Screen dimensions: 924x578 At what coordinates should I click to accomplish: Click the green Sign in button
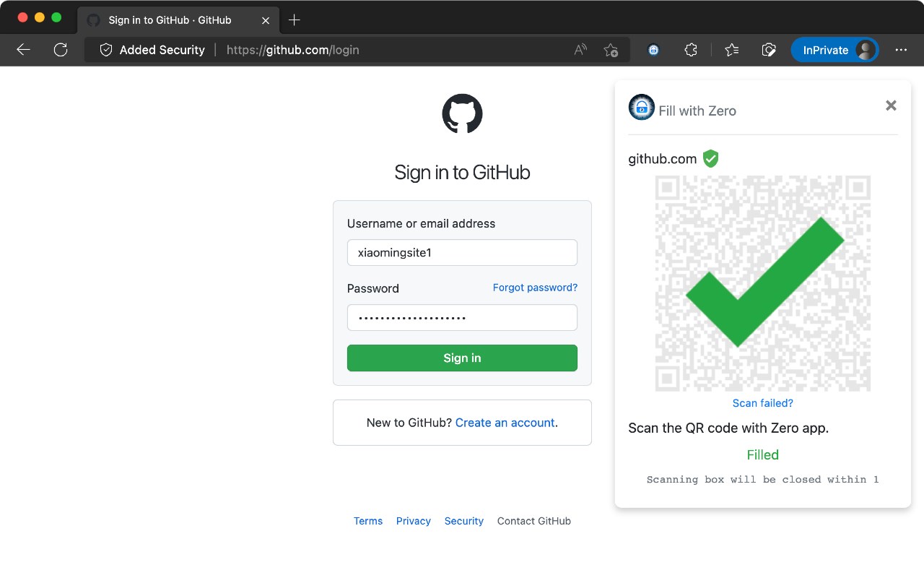462,358
